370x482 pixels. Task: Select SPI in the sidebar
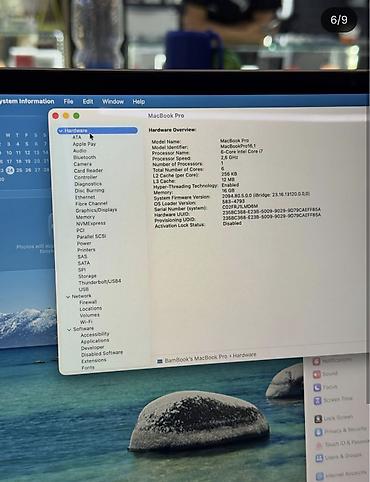tap(82, 270)
